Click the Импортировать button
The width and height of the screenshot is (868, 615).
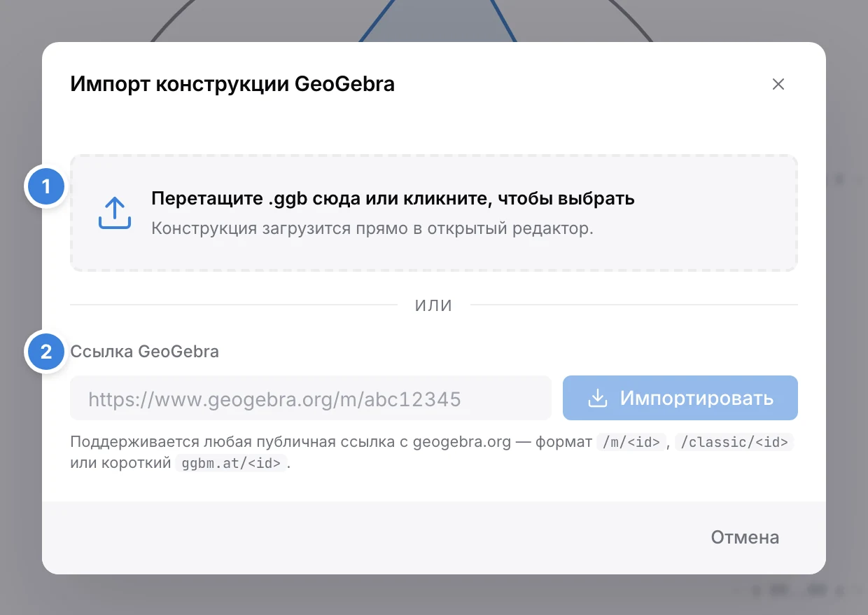pyautogui.click(x=680, y=399)
